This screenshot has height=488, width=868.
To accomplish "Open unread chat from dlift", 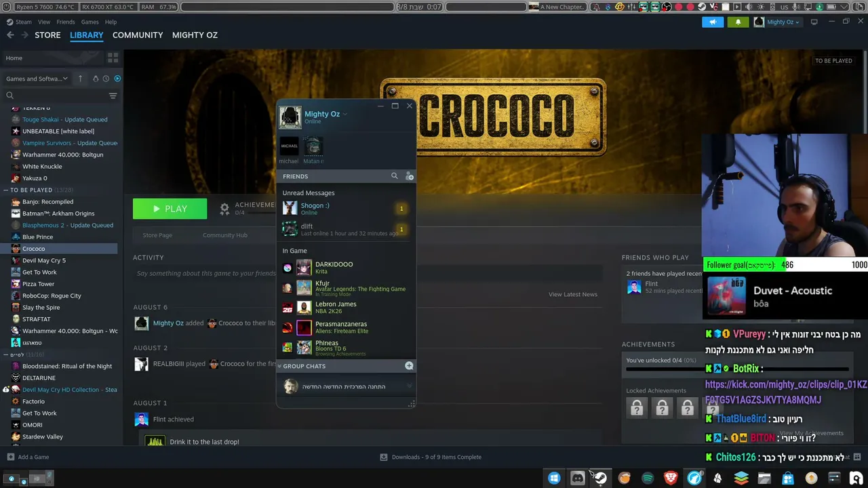I will tap(346, 229).
